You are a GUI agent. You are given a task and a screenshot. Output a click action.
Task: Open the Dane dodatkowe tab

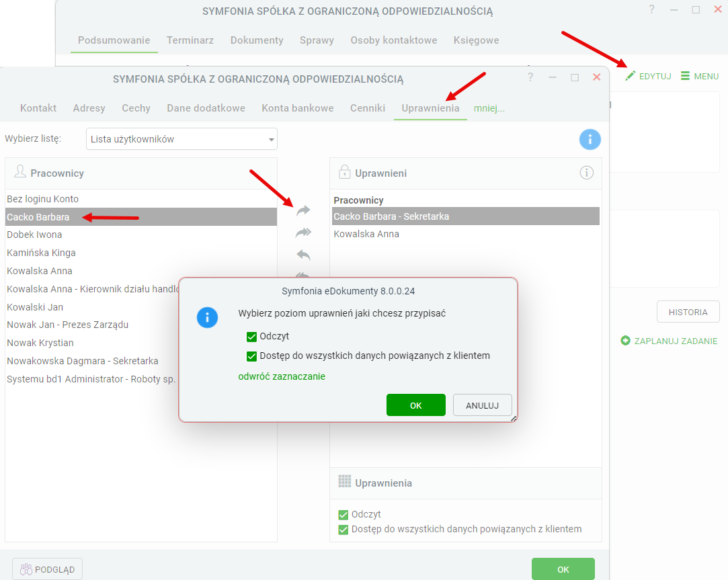pyautogui.click(x=206, y=108)
